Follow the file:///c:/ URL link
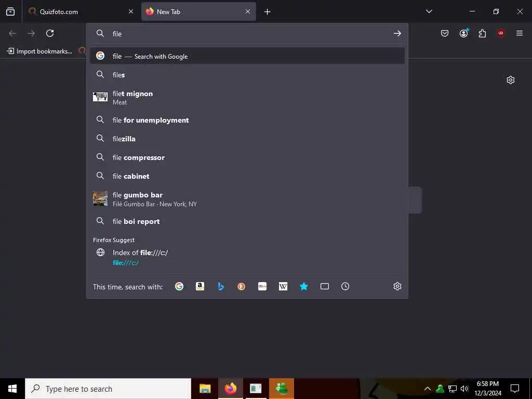Viewport: 532px width, 399px height. pos(126,263)
